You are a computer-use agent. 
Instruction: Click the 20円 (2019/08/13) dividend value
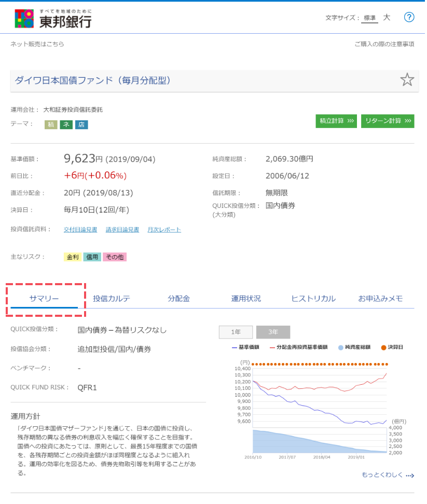tap(99, 193)
